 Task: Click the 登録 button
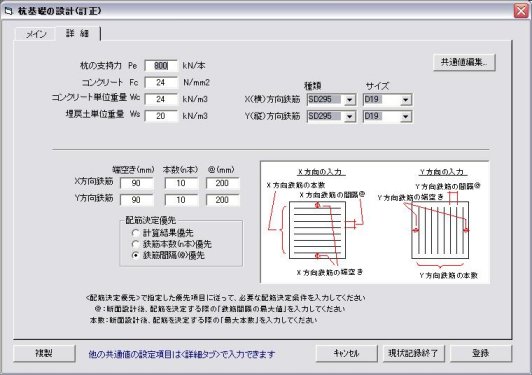click(x=481, y=353)
